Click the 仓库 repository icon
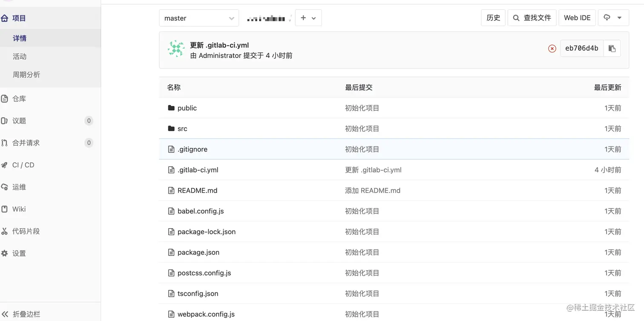Image resolution: width=644 pixels, height=321 pixels. tap(4, 99)
